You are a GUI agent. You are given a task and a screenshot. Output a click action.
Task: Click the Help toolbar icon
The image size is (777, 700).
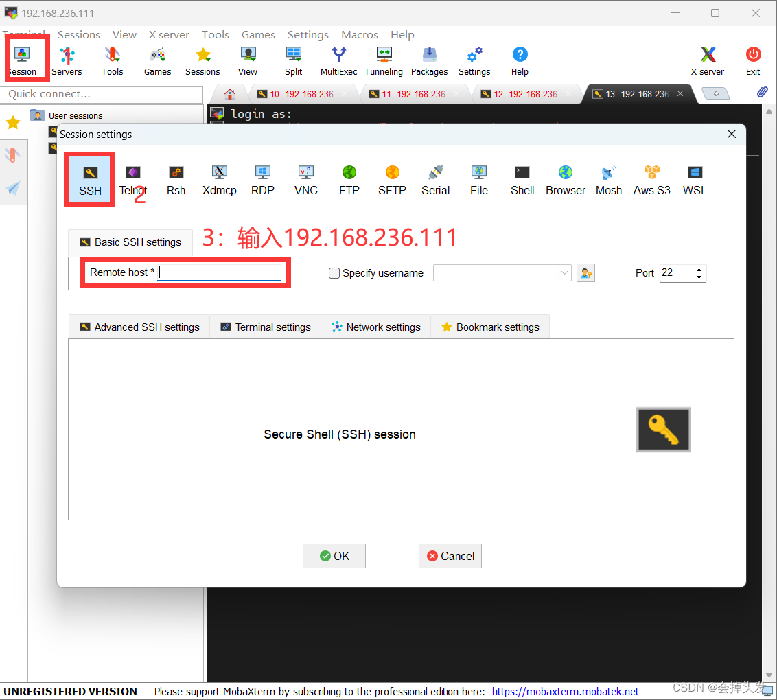pos(520,62)
